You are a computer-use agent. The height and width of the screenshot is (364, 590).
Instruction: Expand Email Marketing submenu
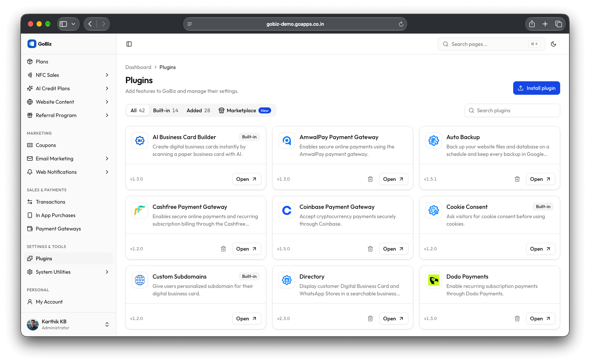[107, 159]
